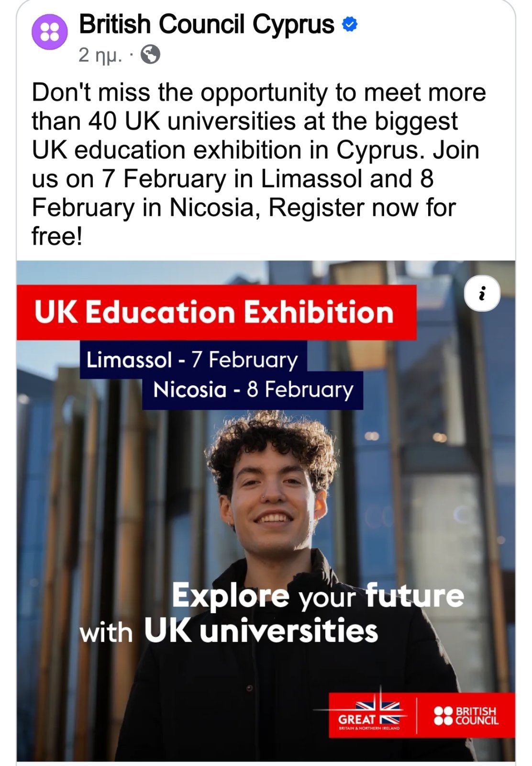Click the small "BRITAIN & NORTHERN IRELAND" caption
This screenshot has width=532, height=766.
[x=369, y=728]
